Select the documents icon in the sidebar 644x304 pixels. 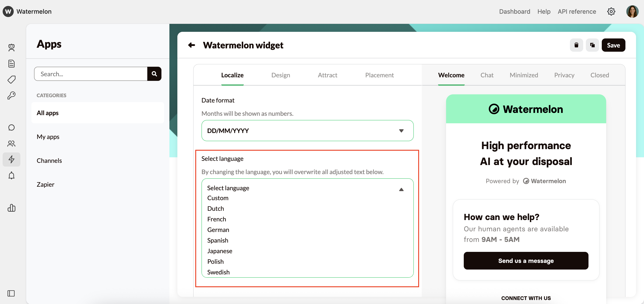(x=11, y=64)
